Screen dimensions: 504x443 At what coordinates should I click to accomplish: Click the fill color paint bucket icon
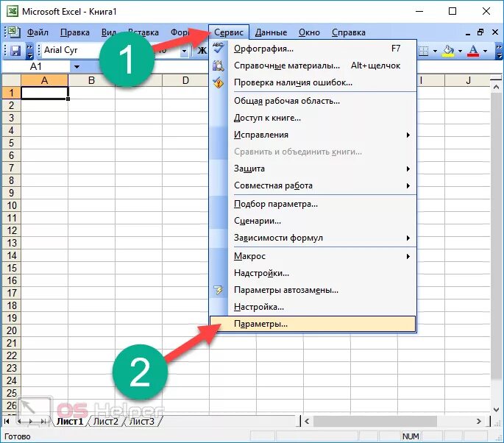448,51
